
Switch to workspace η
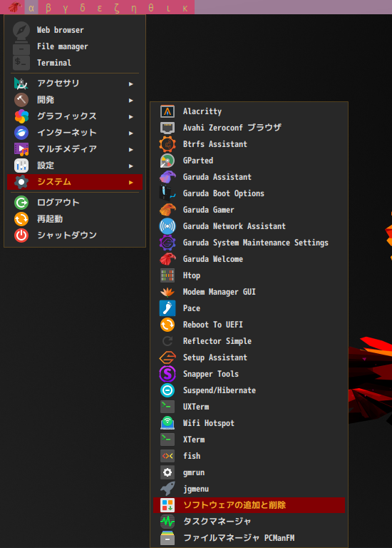[134, 7]
